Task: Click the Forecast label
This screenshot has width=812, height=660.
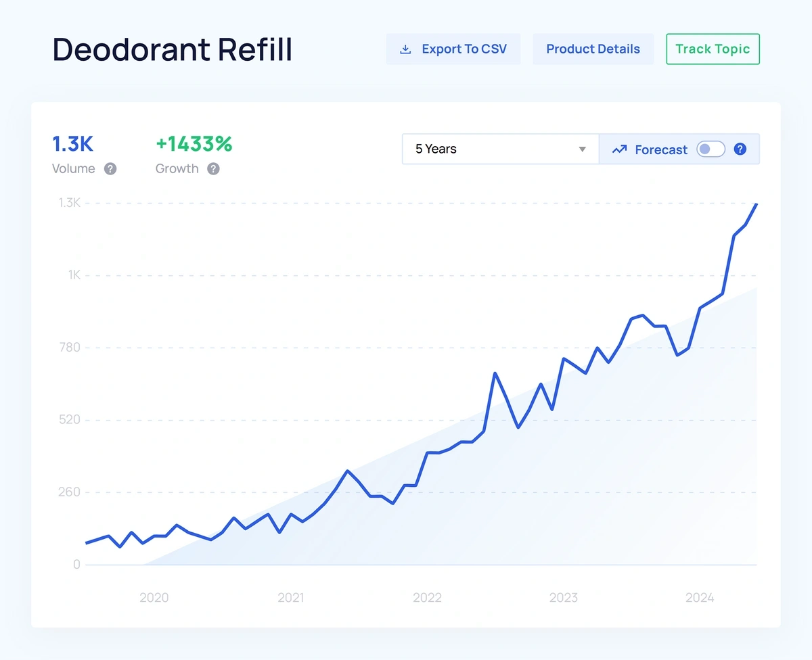Action: tap(660, 149)
